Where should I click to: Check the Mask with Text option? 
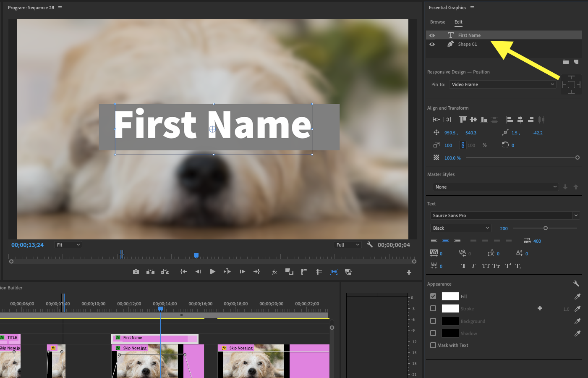(x=433, y=345)
